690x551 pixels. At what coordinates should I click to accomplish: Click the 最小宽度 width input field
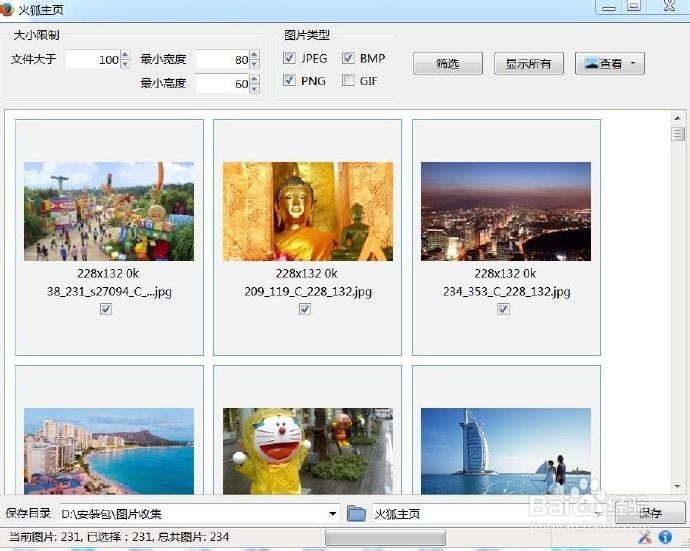[223, 59]
